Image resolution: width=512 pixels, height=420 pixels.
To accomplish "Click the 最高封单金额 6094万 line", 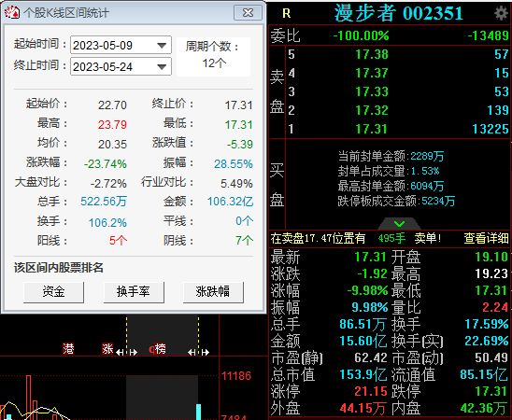I will (391, 186).
